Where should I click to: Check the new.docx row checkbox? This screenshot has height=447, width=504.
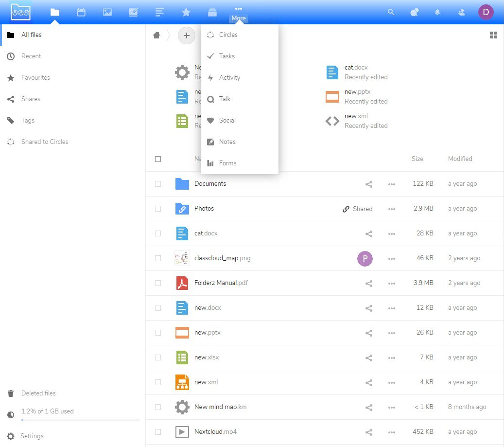pos(158,308)
